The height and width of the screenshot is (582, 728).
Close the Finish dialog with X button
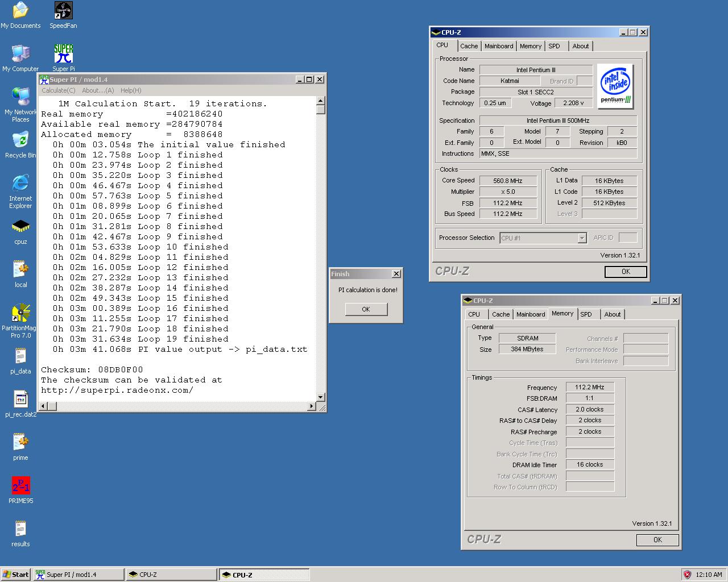click(396, 274)
